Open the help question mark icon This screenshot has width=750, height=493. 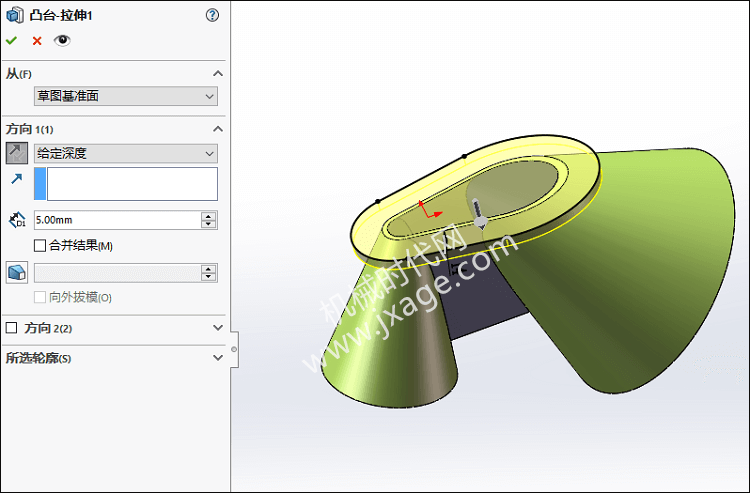(212, 15)
